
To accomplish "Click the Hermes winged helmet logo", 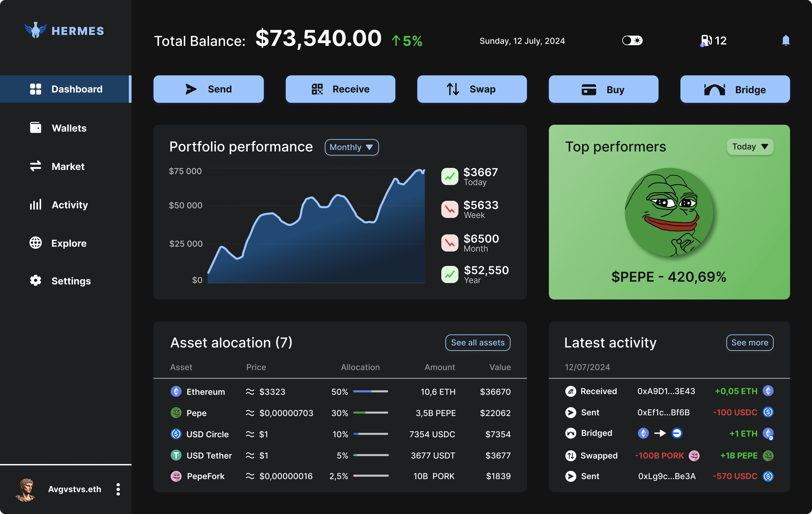I will 35,30.
